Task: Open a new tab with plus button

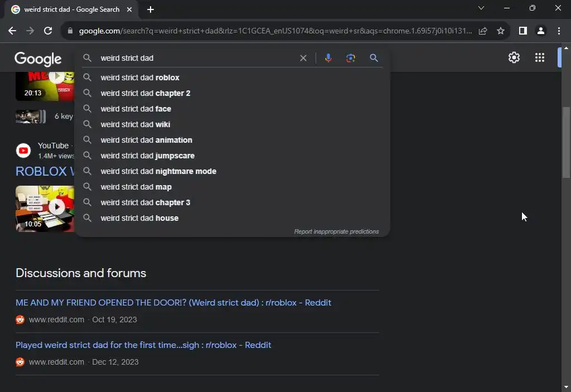Action: click(151, 9)
